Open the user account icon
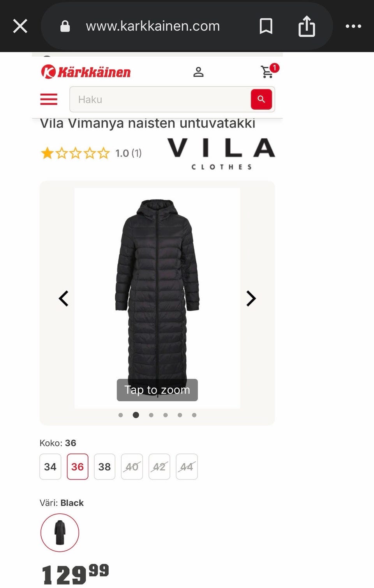The width and height of the screenshot is (374, 588). point(198,72)
